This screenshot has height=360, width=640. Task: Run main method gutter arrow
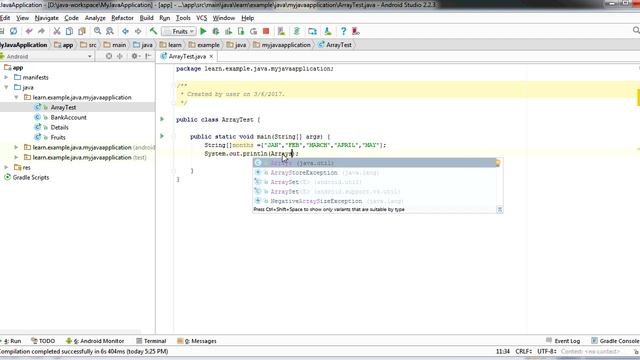pos(162,136)
